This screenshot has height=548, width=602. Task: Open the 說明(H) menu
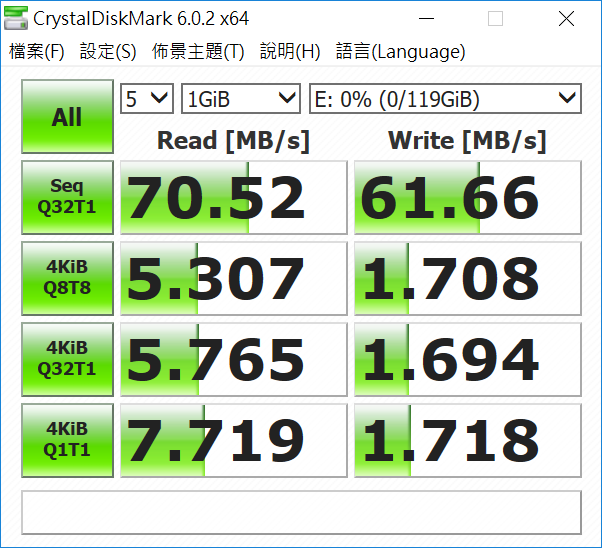[x=290, y=51]
